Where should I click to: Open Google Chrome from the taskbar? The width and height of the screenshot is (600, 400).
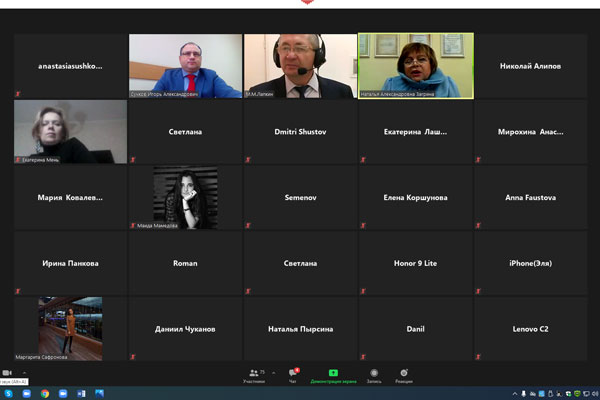[45, 393]
